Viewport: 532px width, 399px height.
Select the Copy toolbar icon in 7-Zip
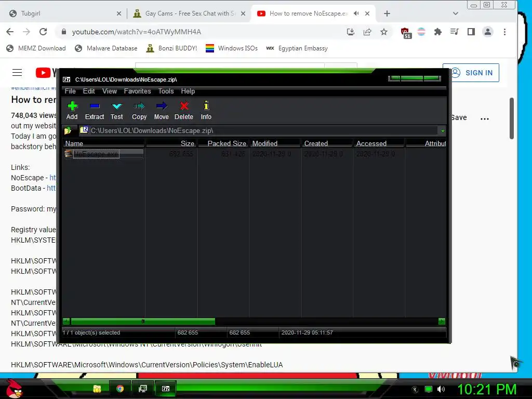click(139, 111)
